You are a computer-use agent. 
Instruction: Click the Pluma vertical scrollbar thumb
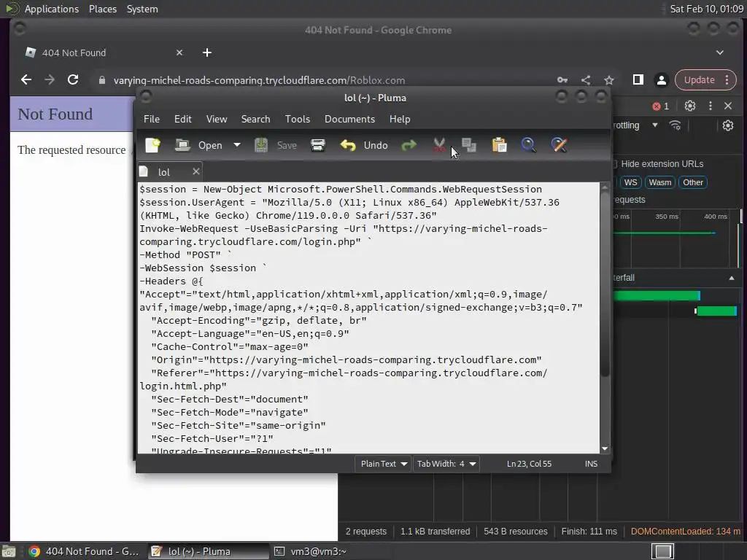605,286
